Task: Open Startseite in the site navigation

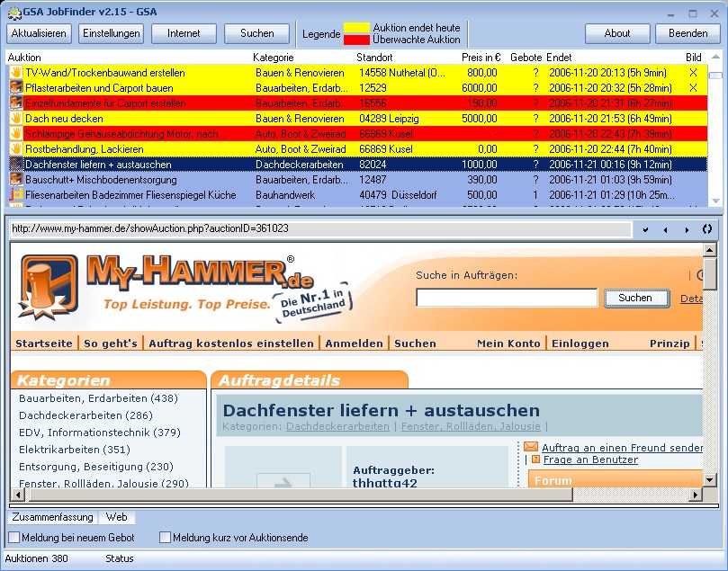Action: coord(44,343)
